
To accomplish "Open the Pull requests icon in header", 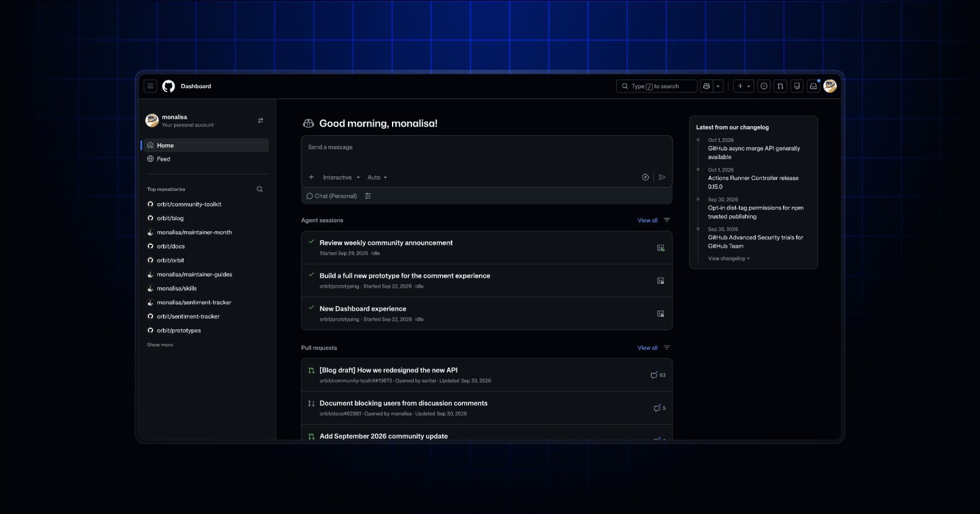I will (x=780, y=86).
